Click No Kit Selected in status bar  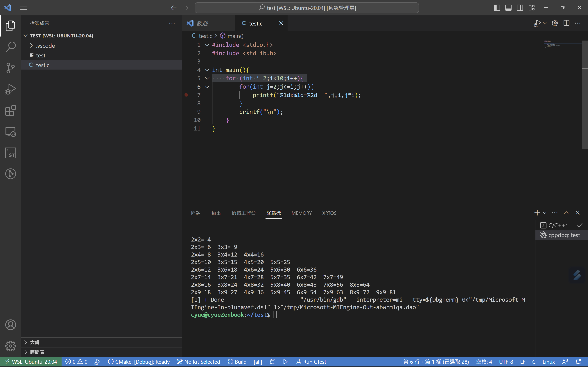point(198,362)
